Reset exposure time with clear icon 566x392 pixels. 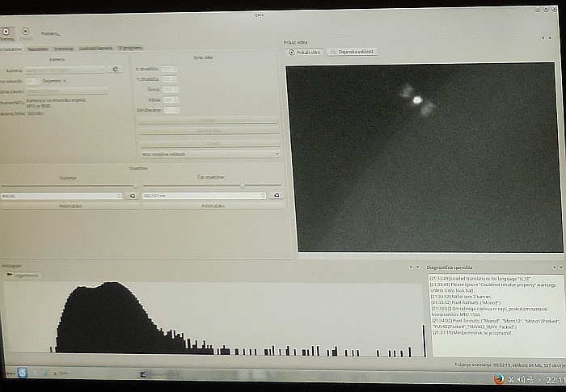275,196
